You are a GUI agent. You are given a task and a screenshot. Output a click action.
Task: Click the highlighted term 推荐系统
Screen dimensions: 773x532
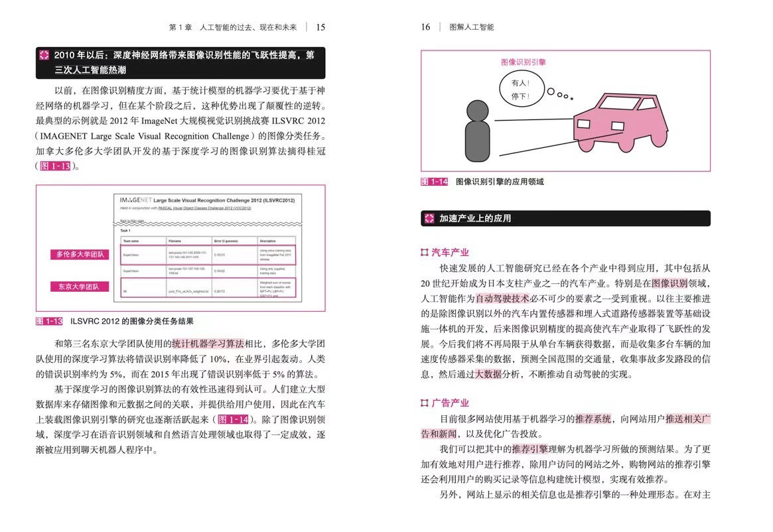coord(593,419)
